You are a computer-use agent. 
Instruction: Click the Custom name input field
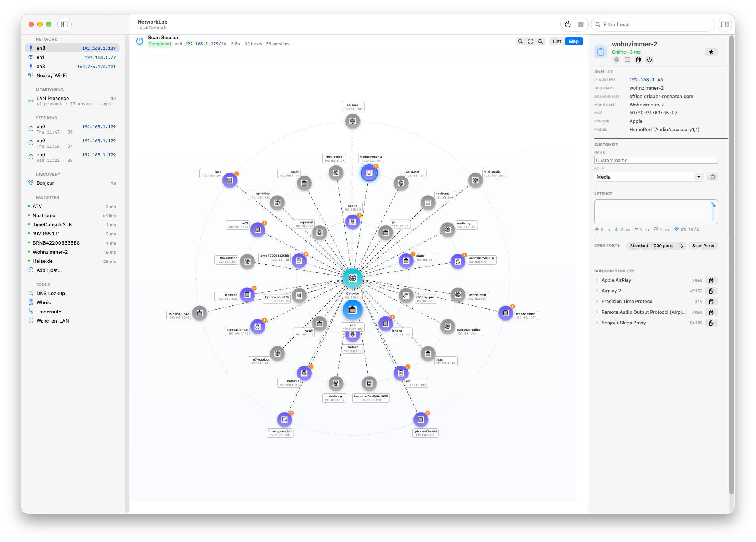click(656, 160)
